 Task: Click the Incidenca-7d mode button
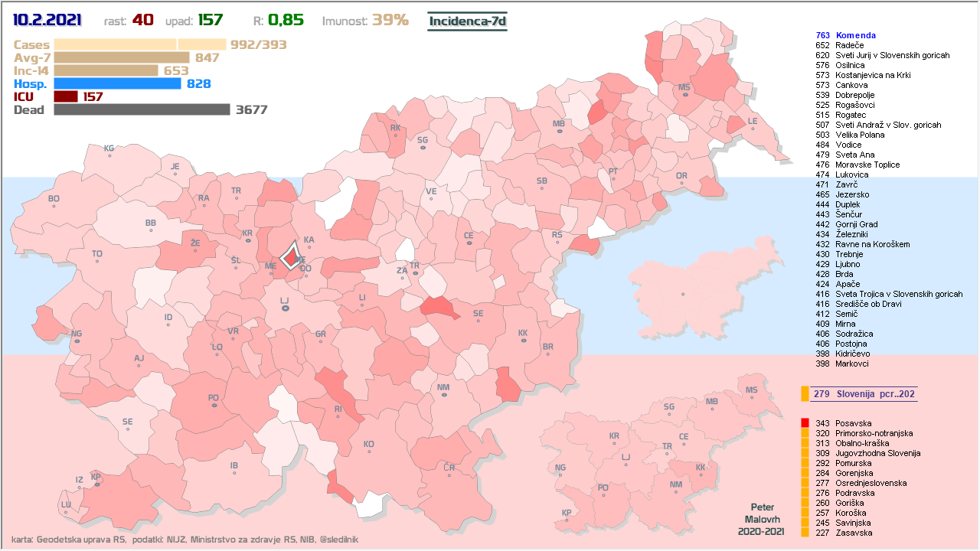[467, 21]
